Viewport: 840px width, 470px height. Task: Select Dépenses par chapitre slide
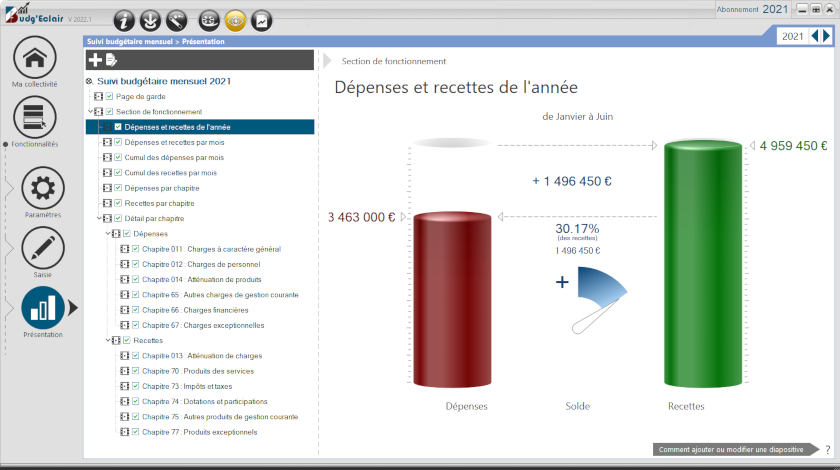tap(162, 188)
